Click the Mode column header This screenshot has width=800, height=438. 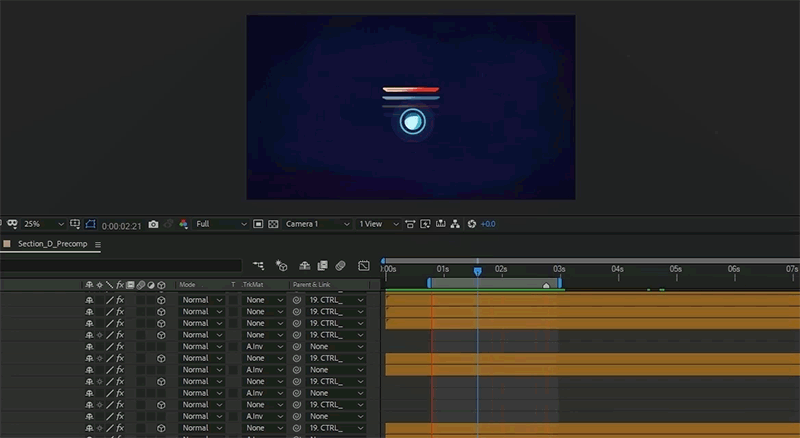pyautogui.click(x=187, y=285)
